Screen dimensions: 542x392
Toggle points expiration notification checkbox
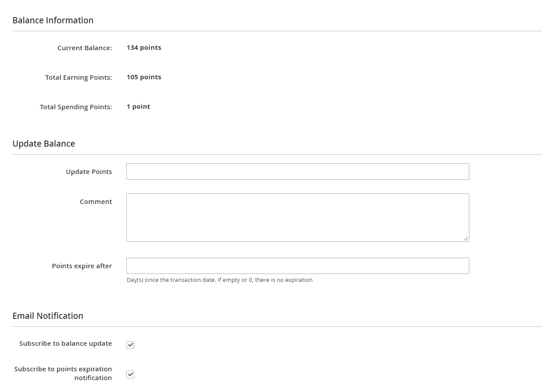coord(130,374)
